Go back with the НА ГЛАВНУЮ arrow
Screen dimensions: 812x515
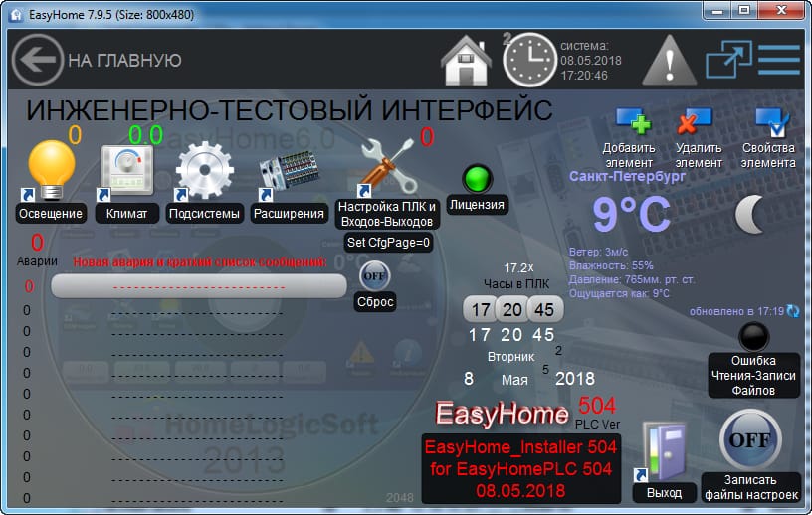point(37,60)
